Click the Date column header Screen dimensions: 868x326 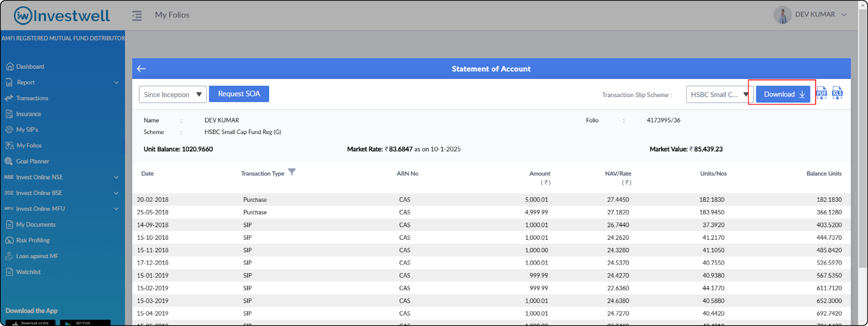pyautogui.click(x=148, y=174)
